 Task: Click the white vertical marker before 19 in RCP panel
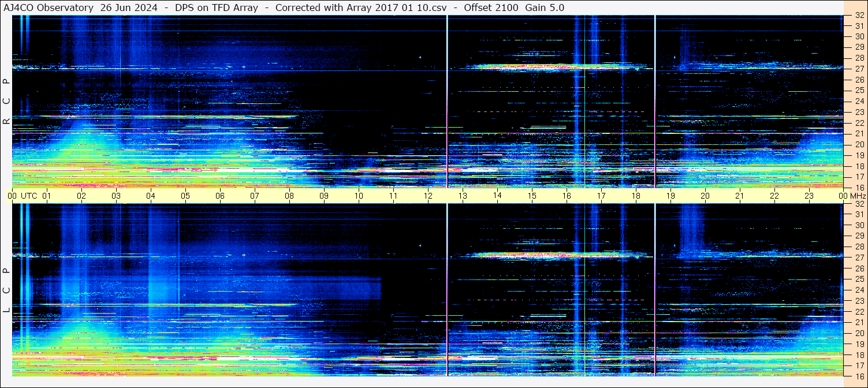tap(655, 101)
